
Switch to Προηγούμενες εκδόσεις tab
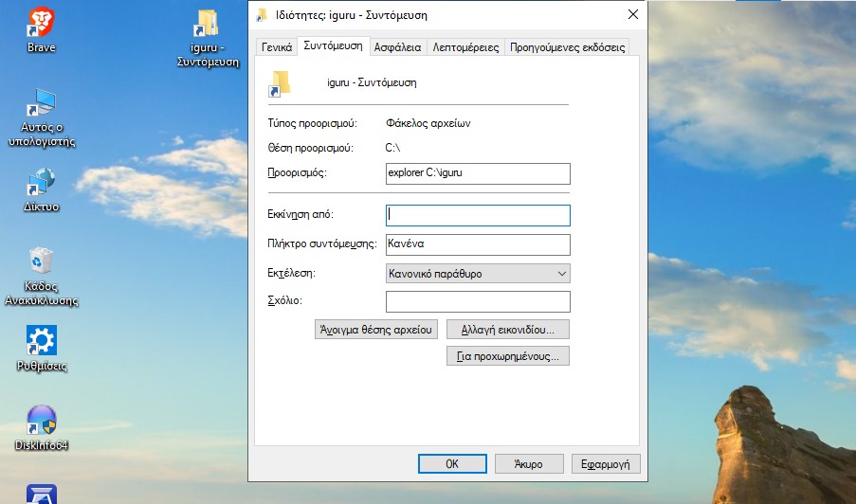point(567,47)
